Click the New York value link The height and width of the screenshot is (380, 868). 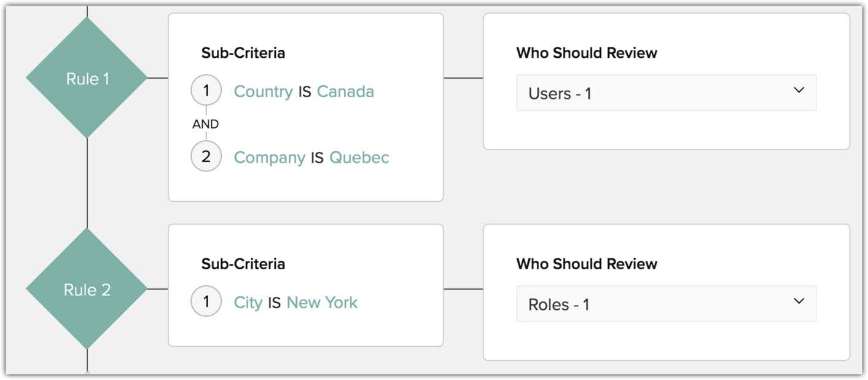pos(322,303)
